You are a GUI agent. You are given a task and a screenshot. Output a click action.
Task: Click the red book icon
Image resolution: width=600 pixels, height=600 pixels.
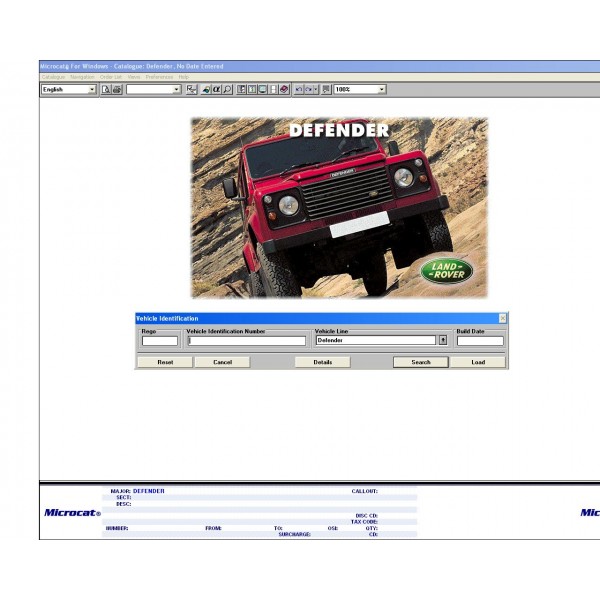[284, 90]
